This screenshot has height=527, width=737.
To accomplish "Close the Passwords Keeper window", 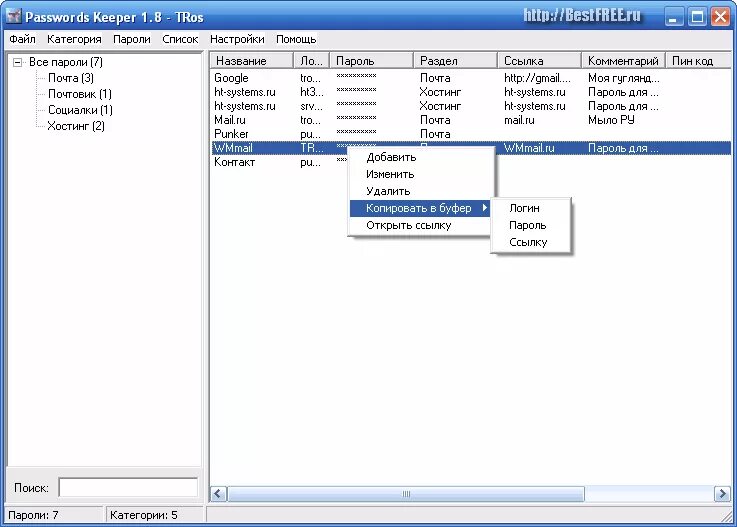I will tap(721, 17).
